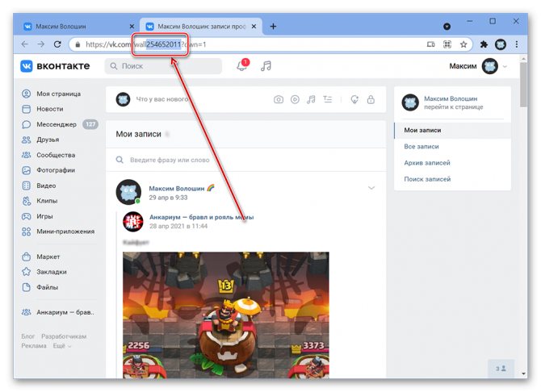Viewport: 541px width, 392px height.
Task: Open the Clash Royale post image
Action: (225, 315)
